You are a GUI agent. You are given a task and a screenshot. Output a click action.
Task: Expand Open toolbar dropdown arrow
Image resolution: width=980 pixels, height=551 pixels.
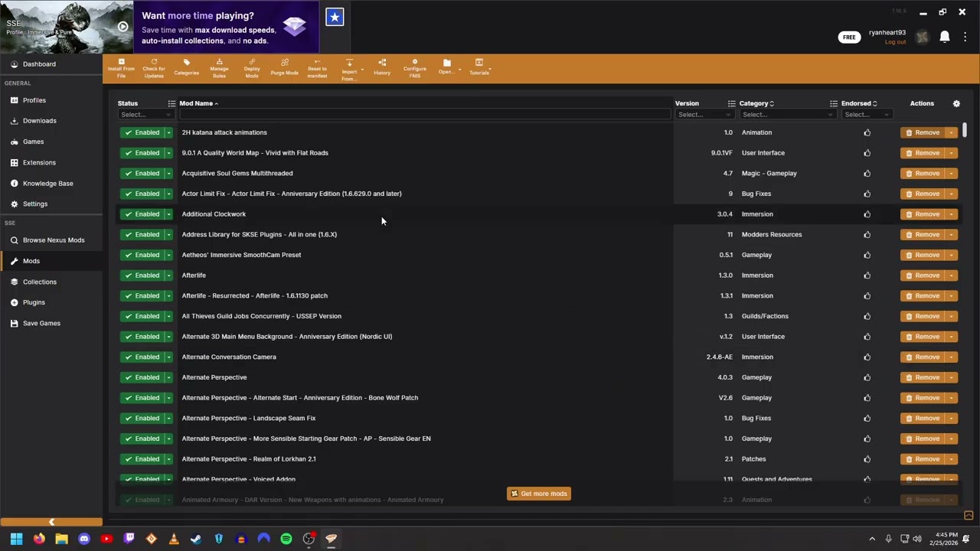point(459,70)
